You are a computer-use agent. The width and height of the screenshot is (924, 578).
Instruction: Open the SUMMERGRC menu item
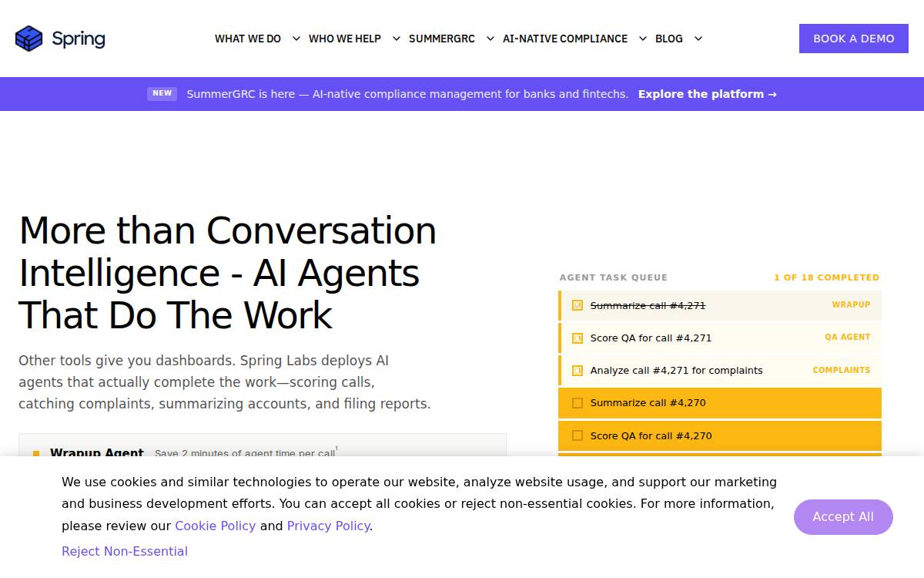pos(442,39)
